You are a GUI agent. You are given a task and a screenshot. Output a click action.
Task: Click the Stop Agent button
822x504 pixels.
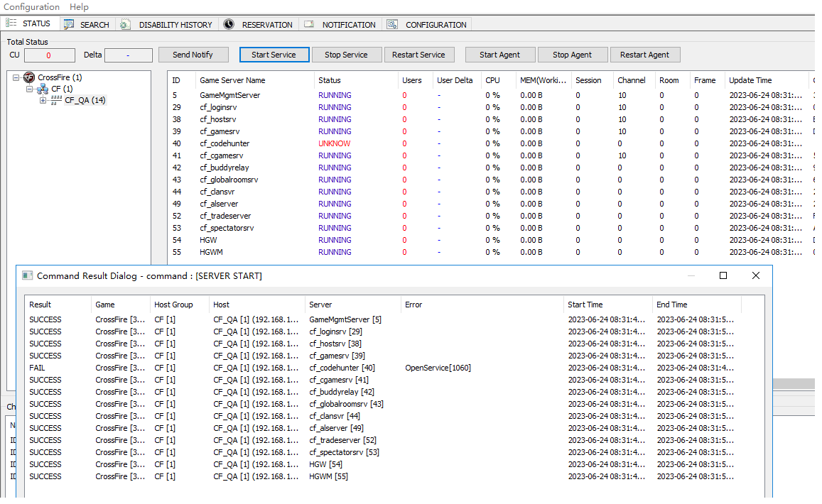(x=573, y=55)
